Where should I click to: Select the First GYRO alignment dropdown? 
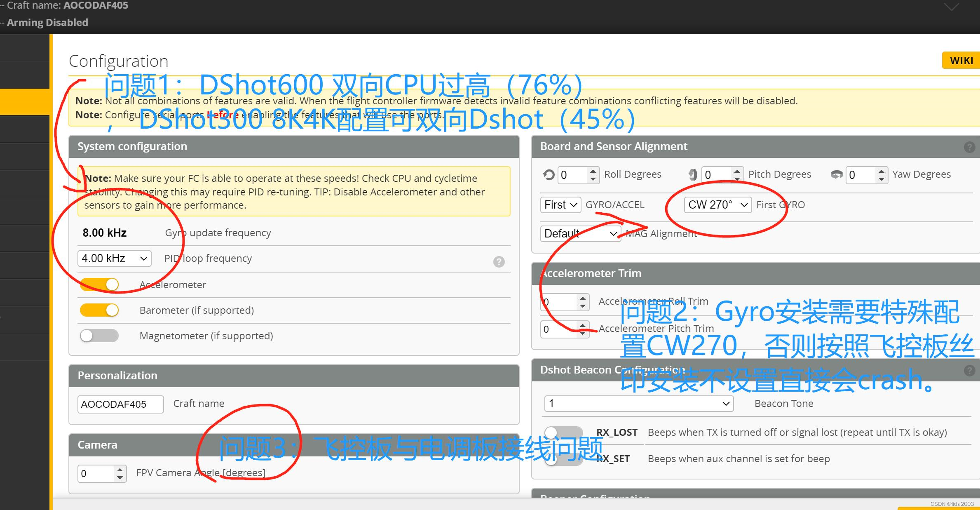(714, 204)
